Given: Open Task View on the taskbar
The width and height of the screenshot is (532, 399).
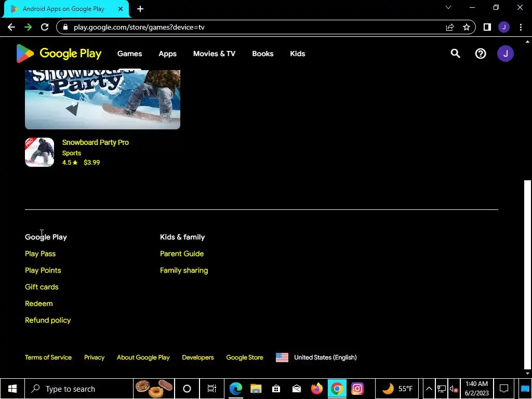Looking at the screenshot, I should point(212,389).
